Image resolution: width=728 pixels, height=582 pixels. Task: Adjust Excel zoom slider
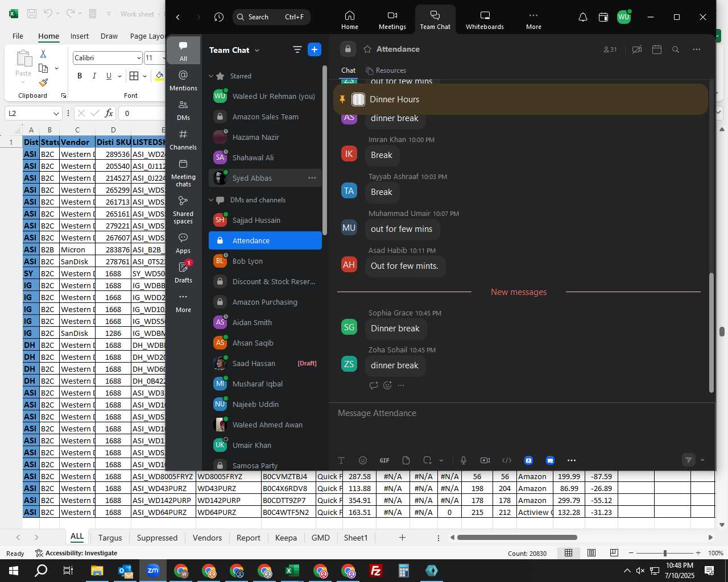(665, 553)
